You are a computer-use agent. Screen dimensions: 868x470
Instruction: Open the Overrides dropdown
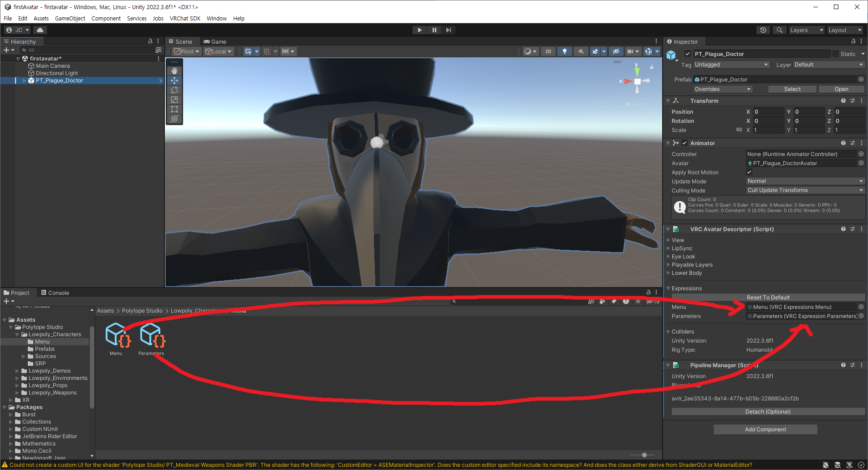(x=723, y=89)
